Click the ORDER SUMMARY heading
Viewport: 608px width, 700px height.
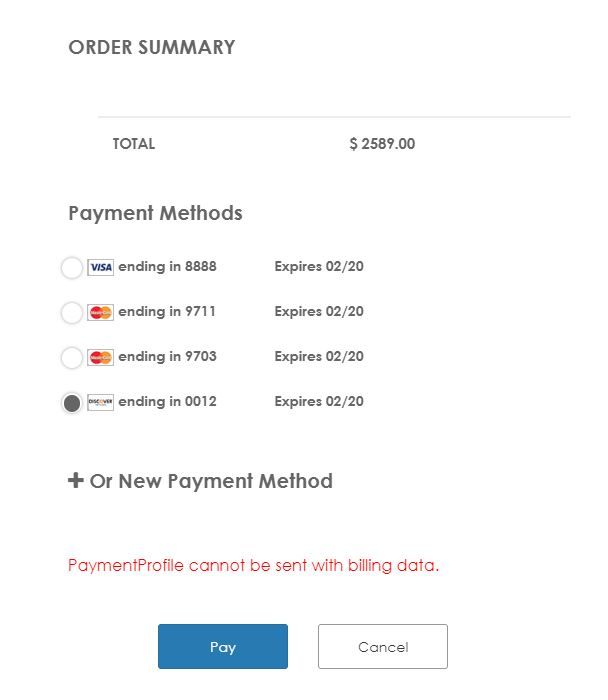151,47
